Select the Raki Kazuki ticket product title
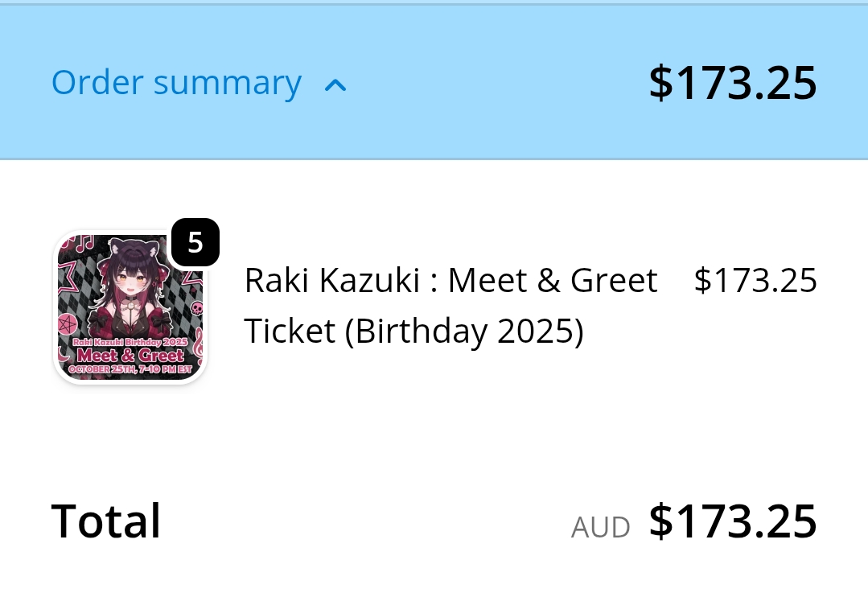 (450, 306)
